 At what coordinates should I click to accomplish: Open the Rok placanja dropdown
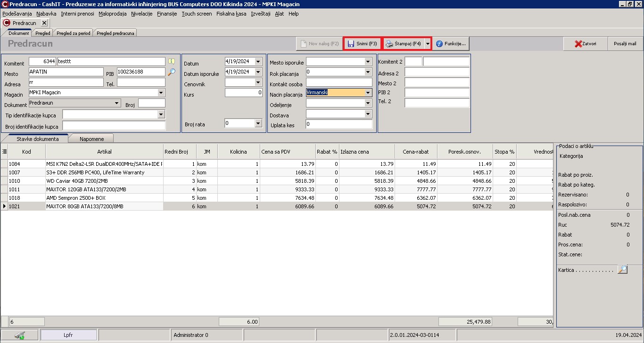click(368, 72)
